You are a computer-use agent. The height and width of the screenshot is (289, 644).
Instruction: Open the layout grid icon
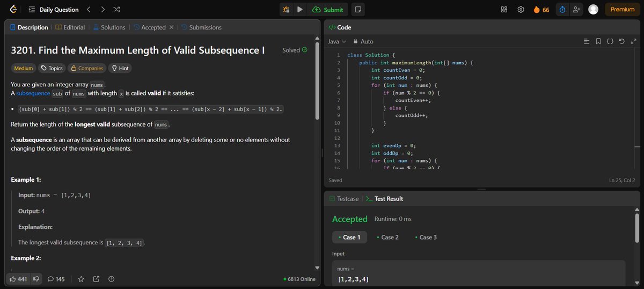504,10
